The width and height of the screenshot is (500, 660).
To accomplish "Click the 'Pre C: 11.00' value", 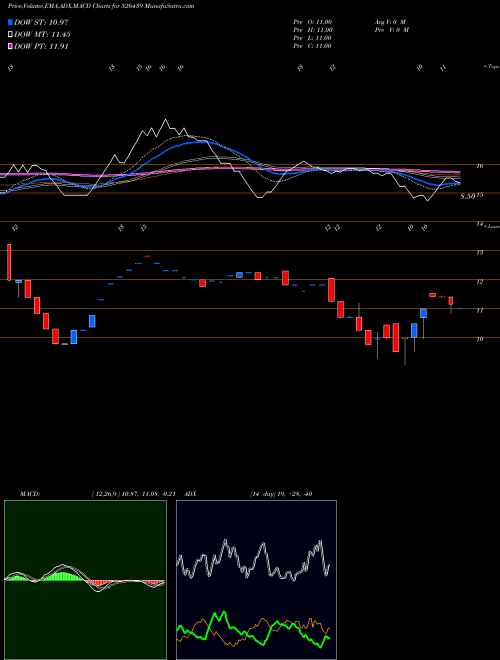I will 312,46.
